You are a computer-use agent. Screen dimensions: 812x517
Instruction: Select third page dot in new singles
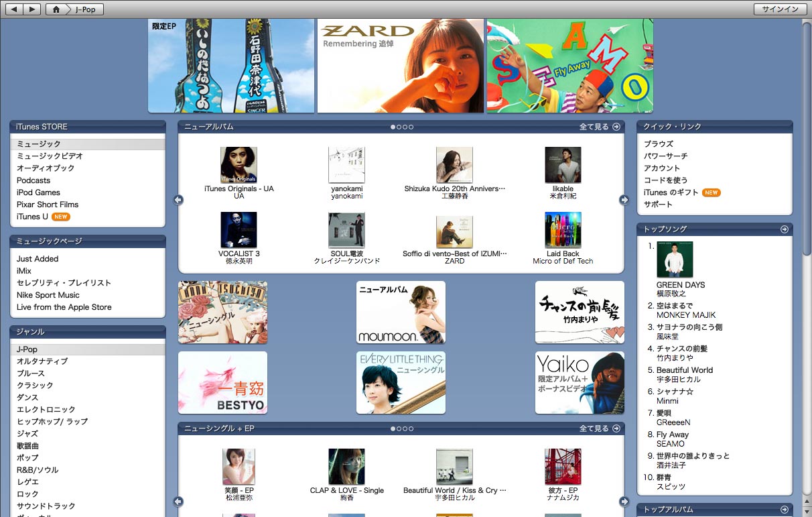click(x=405, y=428)
